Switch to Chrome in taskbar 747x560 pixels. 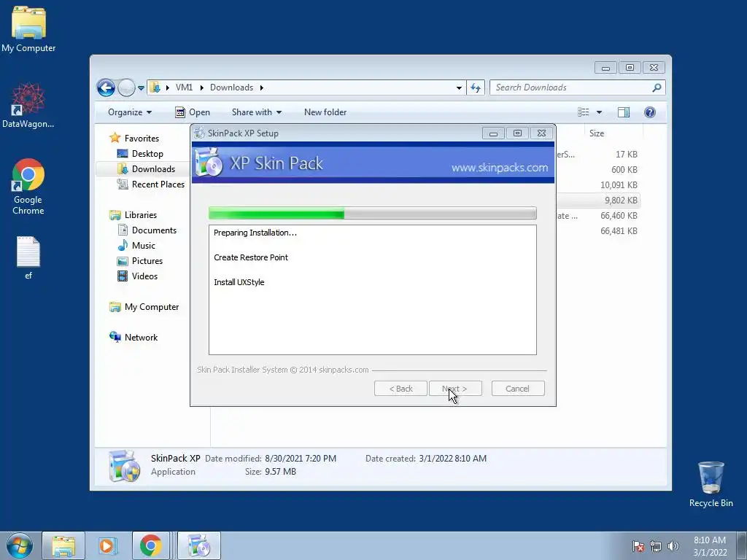click(150, 545)
